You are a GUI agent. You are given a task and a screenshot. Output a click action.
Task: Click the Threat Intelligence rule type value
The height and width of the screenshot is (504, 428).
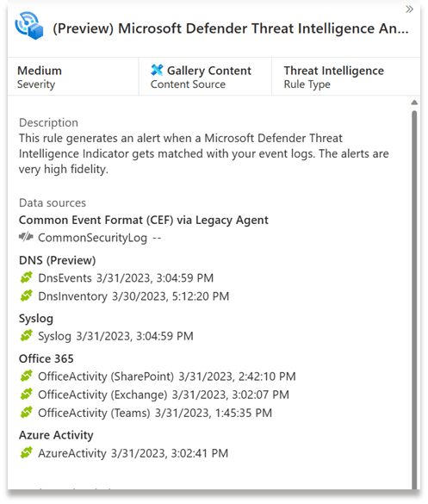334,71
